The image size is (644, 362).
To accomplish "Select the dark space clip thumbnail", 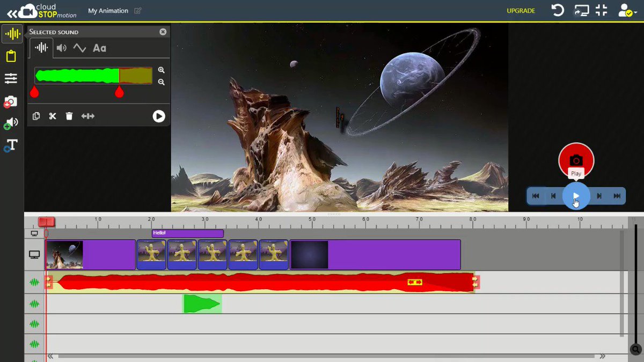I will pos(309,255).
